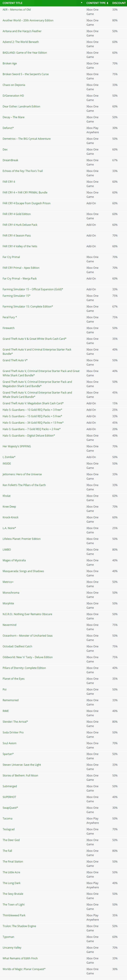This screenshot has width=127, height=980.
Task: Open the AER – Memories of Old link
Action: [17, 9]
